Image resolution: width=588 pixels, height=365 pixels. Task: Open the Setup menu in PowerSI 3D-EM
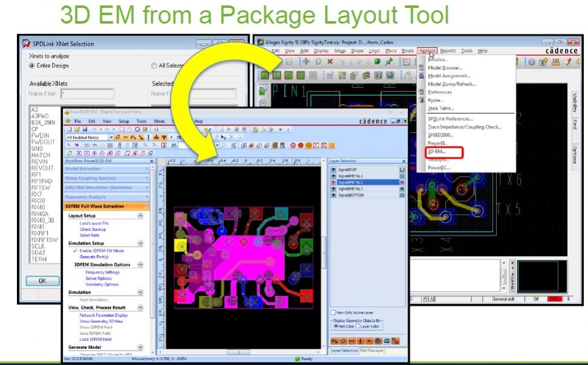pyautogui.click(x=124, y=121)
